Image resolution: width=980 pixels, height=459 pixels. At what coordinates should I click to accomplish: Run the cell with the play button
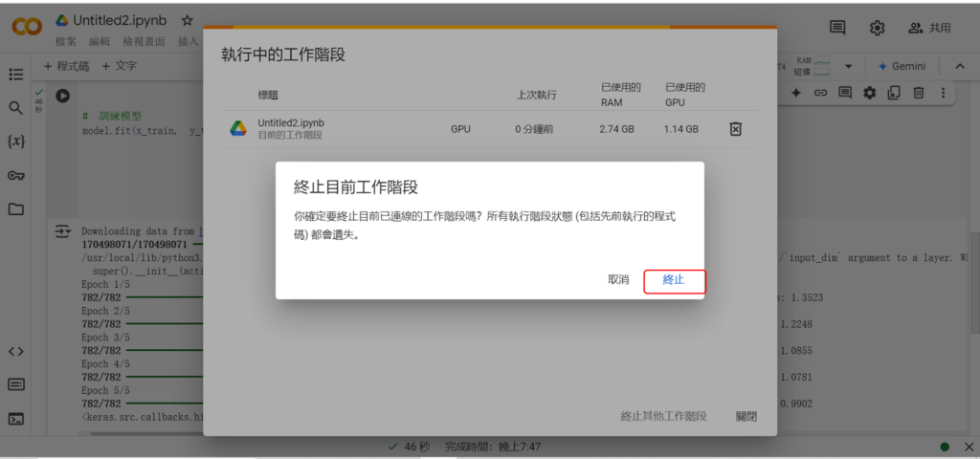tap(62, 95)
